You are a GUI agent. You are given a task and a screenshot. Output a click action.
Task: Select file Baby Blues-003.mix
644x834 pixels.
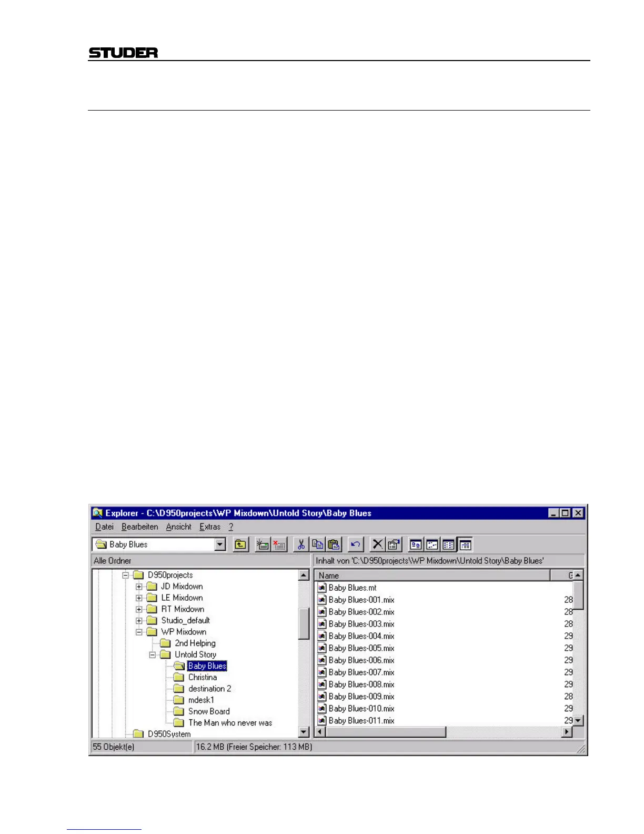pyautogui.click(x=361, y=624)
